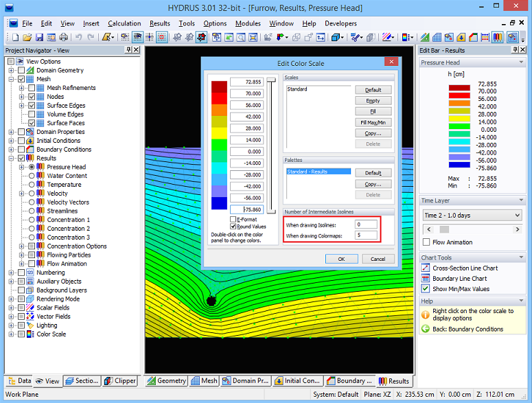
Task: Click the zoom magnifier view icon
Action: click(x=241, y=37)
